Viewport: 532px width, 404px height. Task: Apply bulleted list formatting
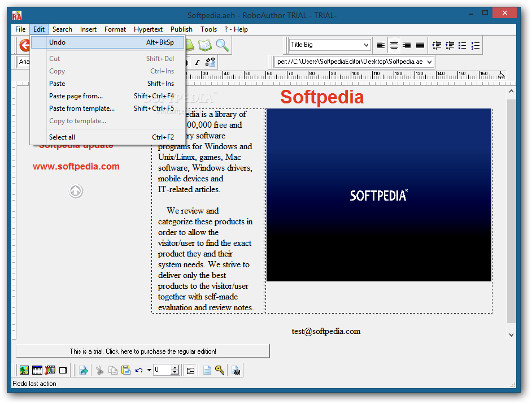[x=462, y=45]
